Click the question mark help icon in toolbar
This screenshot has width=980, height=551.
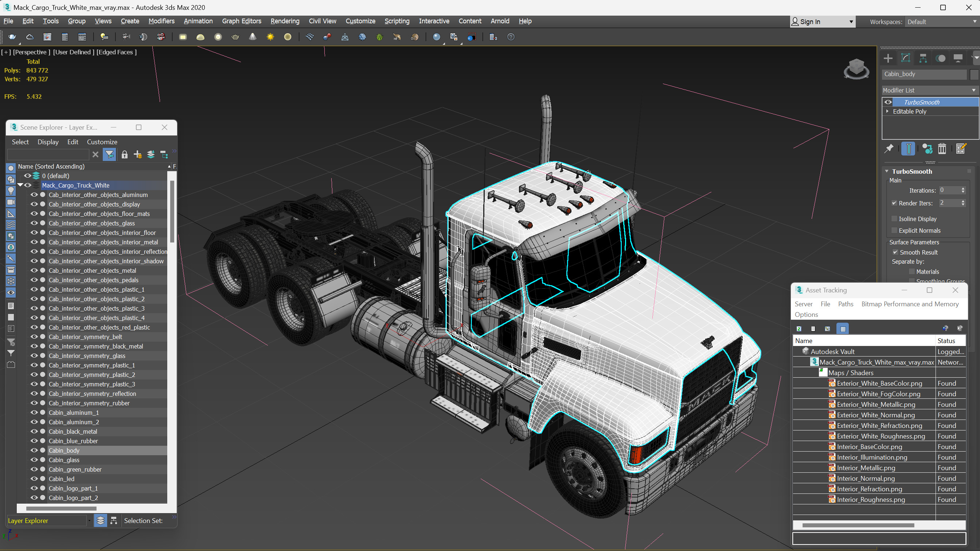tap(511, 37)
